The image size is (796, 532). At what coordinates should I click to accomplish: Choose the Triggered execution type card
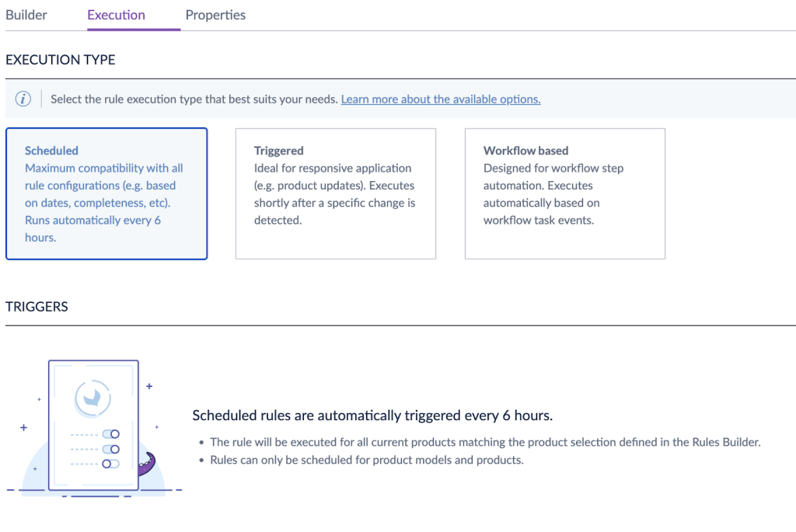(335, 193)
